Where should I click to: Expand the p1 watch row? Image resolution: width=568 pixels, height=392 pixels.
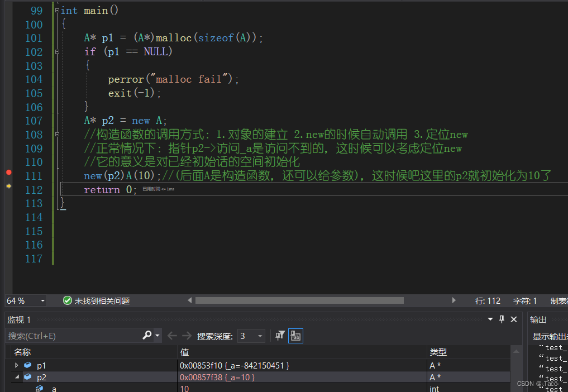click(x=16, y=365)
